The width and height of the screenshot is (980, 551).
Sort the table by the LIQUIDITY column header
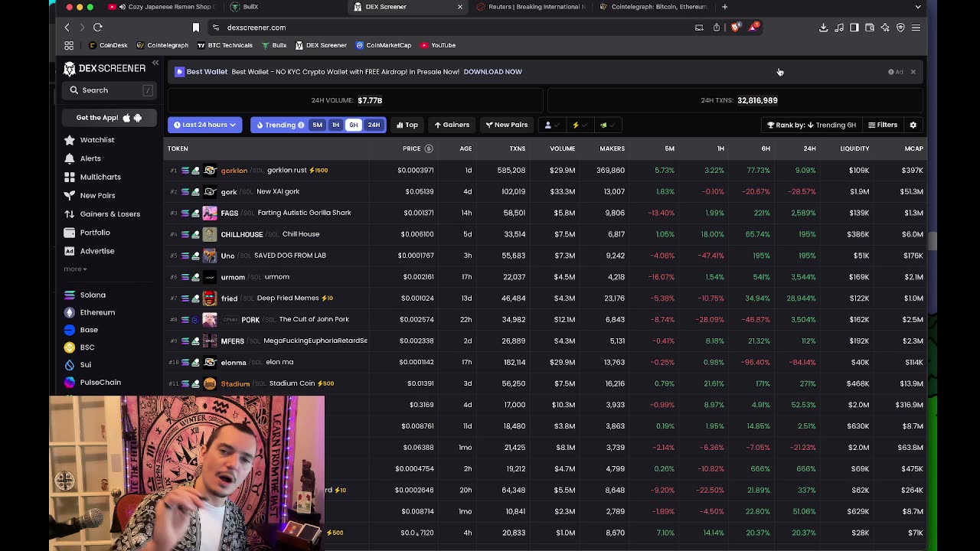click(x=854, y=148)
